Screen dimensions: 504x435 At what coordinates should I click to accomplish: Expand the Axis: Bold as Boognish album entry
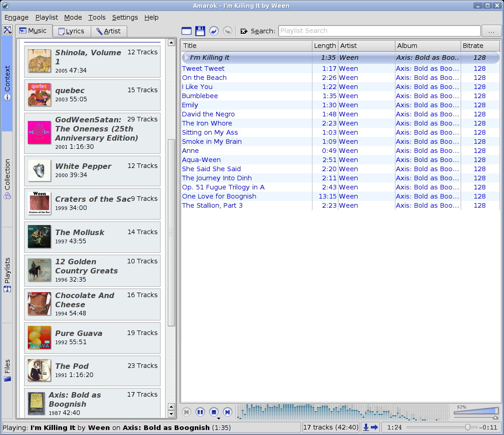click(x=92, y=403)
